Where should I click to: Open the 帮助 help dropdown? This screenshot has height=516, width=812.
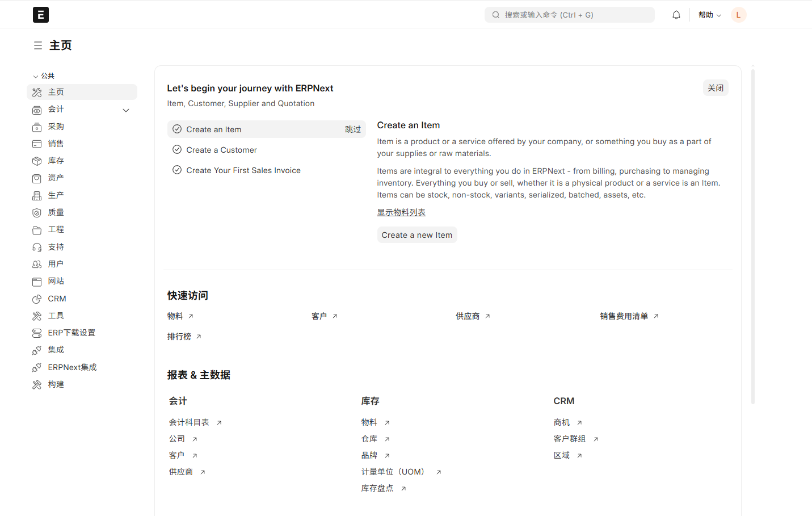709,15
